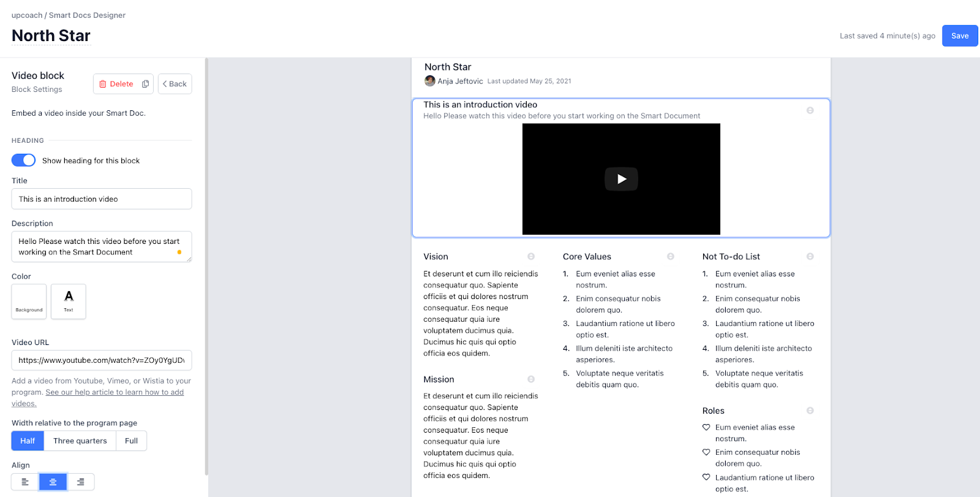980x497 pixels.
Task: Select the Core Values heading
Action: click(587, 257)
